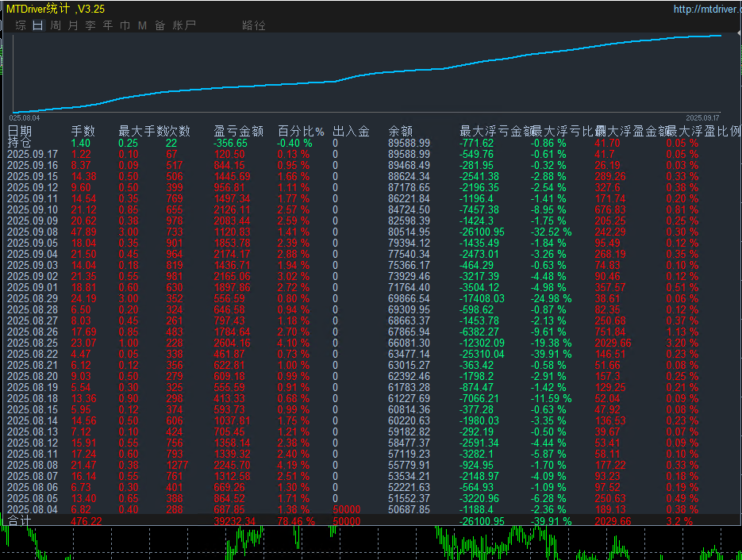Click floating loss ratio -32.52 %
The width and height of the screenshot is (742, 560).
[x=551, y=232]
